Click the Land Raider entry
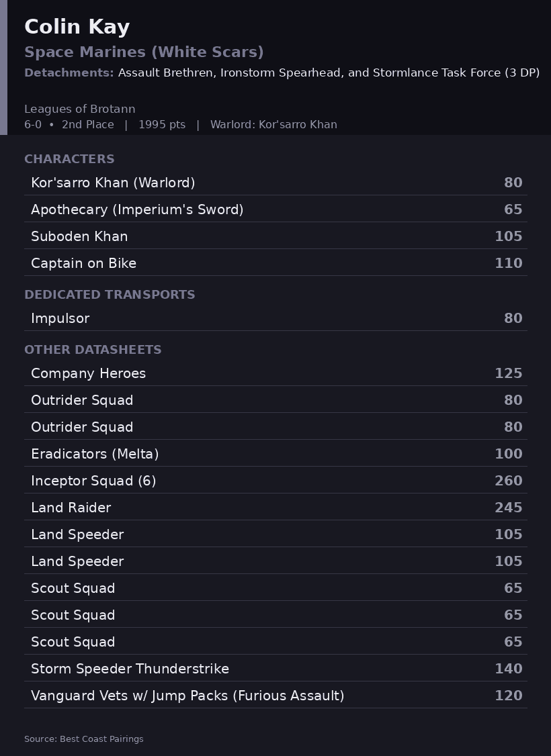 275,507
